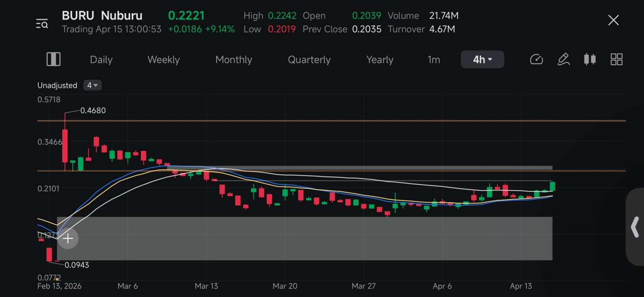The width and height of the screenshot is (644, 297).
Task: Click the Mar 27 date axis label
Action: click(363, 286)
